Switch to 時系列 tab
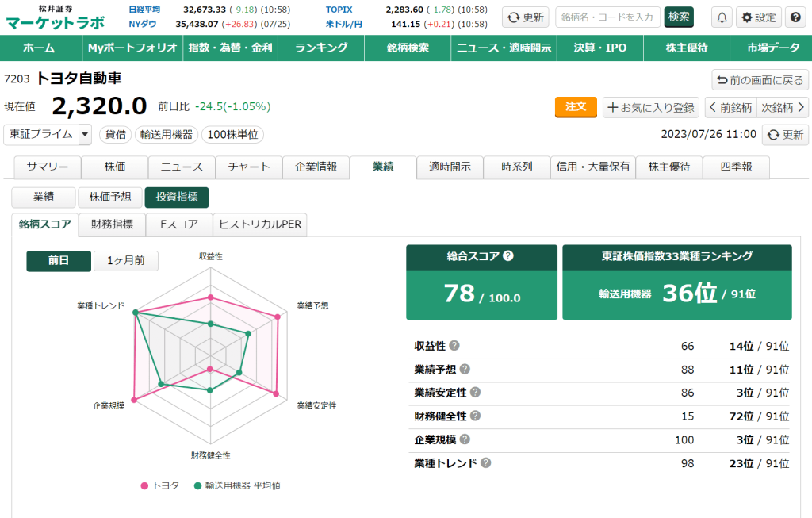This screenshot has width=812, height=518. (x=517, y=167)
